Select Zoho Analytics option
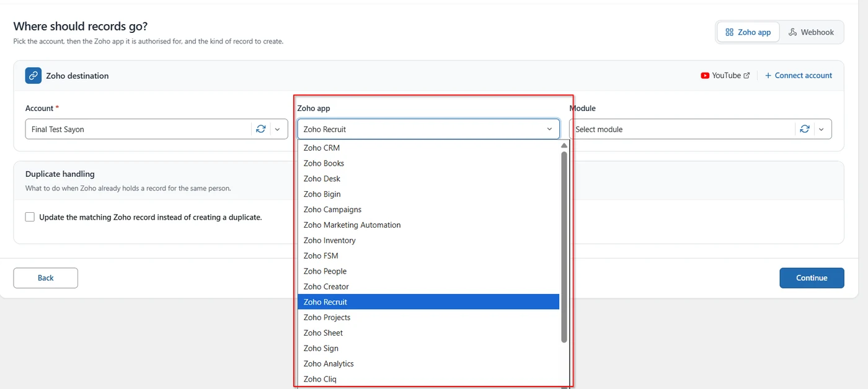The image size is (868, 389). (x=428, y=364)
